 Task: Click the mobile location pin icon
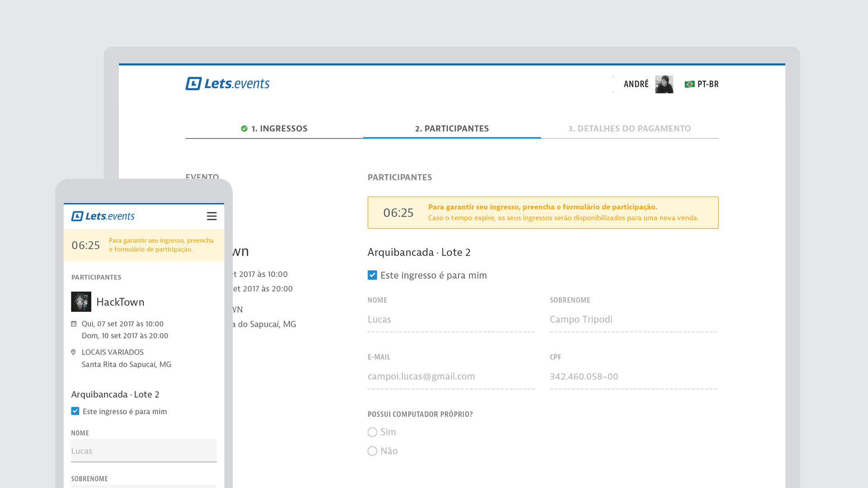point(74,352)
